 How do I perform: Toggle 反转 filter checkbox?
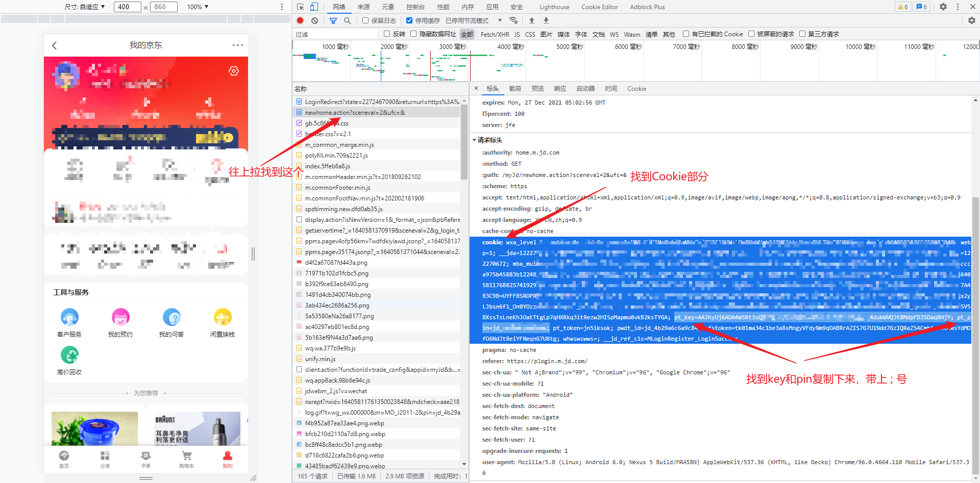pos(387,34)
